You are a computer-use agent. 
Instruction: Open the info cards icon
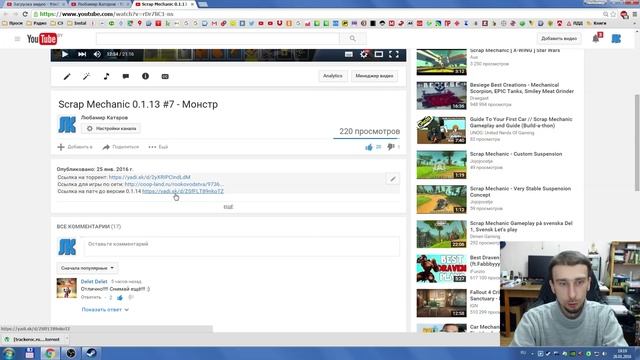coord(145,76)
